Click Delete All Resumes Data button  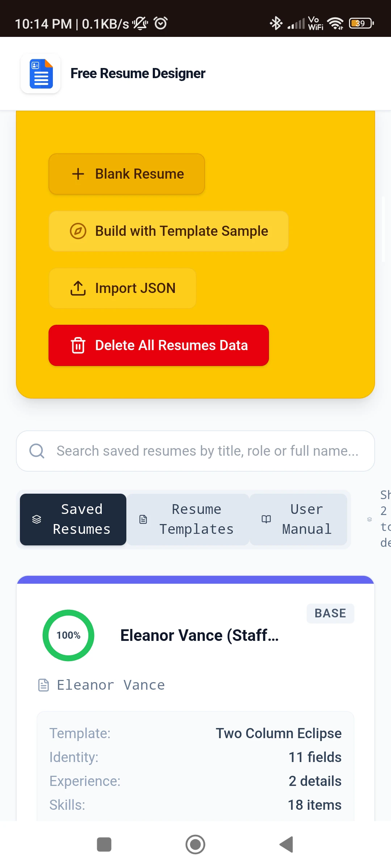(x=159, y=345)
